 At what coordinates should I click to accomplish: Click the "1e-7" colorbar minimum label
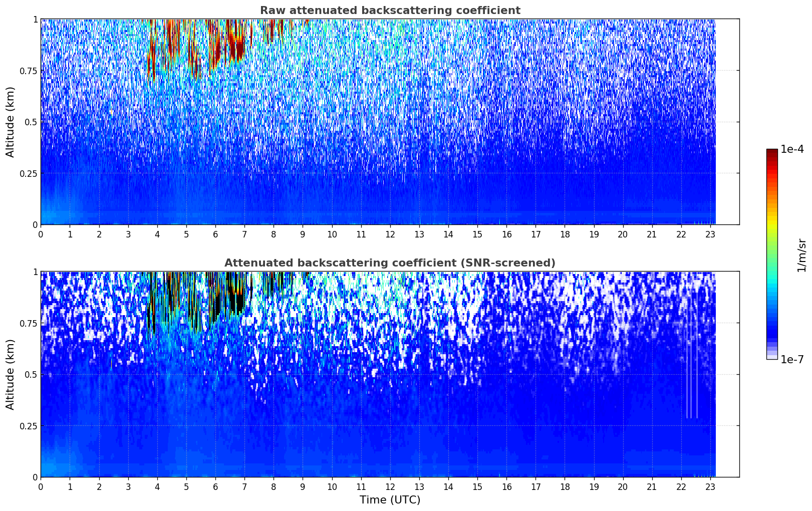point(792,360)
